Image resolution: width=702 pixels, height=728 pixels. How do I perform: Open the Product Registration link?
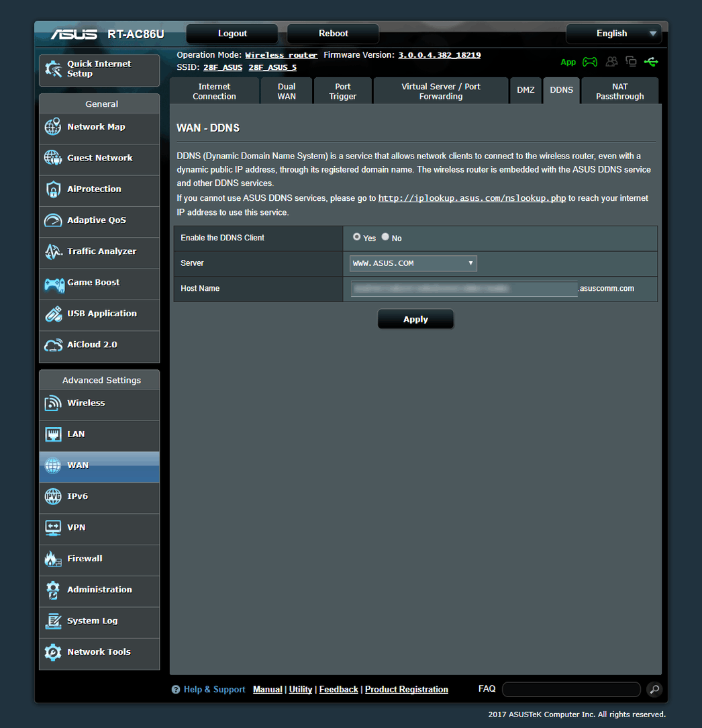point(407,690)
